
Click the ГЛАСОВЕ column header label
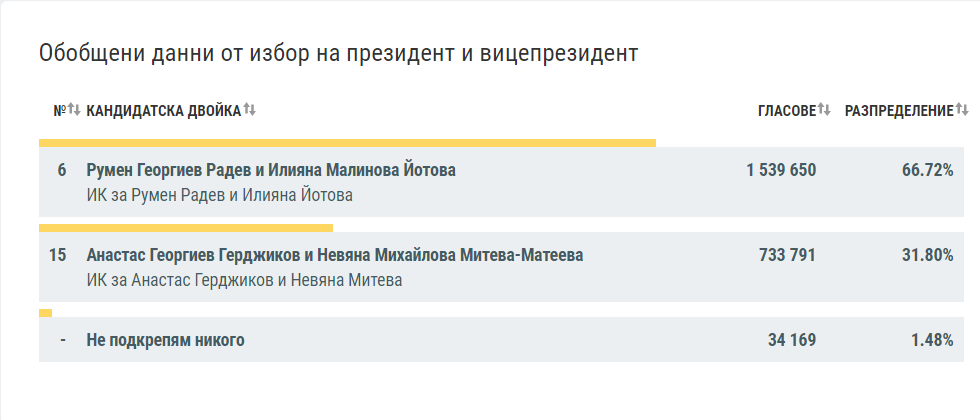[787, 111]
